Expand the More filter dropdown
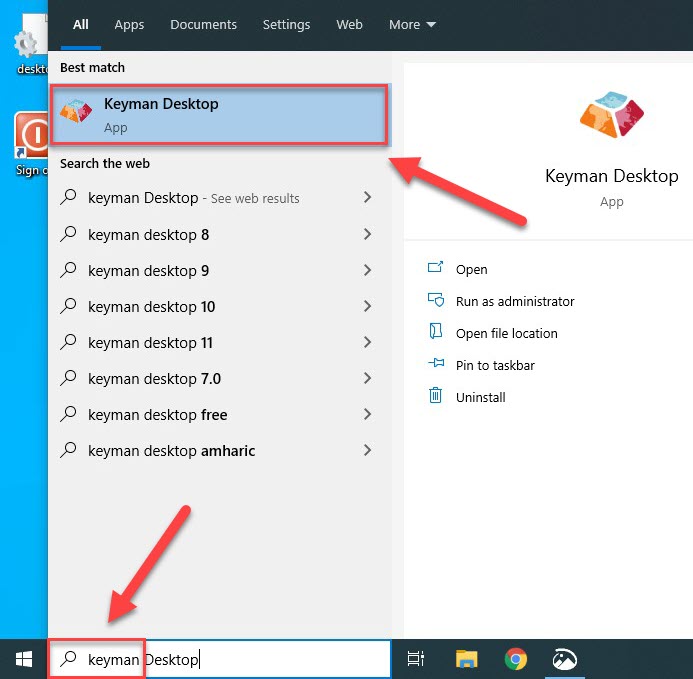Screen dimensions: 693x679 pyautogui.click(x=412, y=24)
